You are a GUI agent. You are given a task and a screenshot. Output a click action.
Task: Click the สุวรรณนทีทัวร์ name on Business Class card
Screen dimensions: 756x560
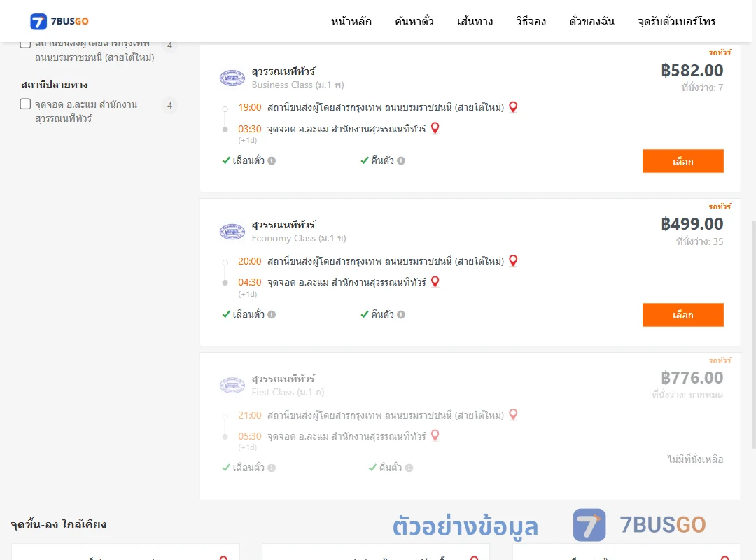point(283,71)
